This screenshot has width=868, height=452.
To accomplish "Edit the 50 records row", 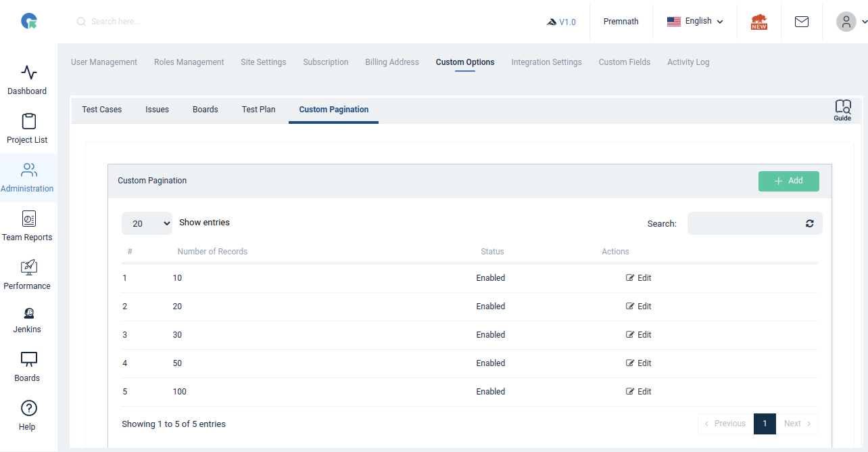I will (639, 363).
